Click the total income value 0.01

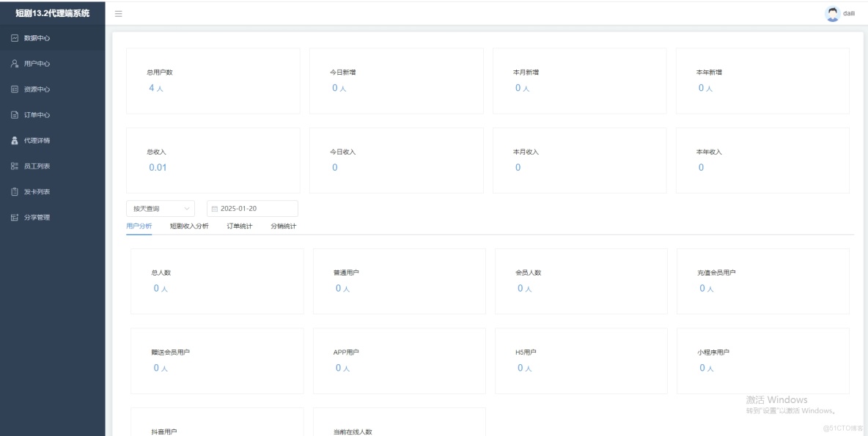159,167
